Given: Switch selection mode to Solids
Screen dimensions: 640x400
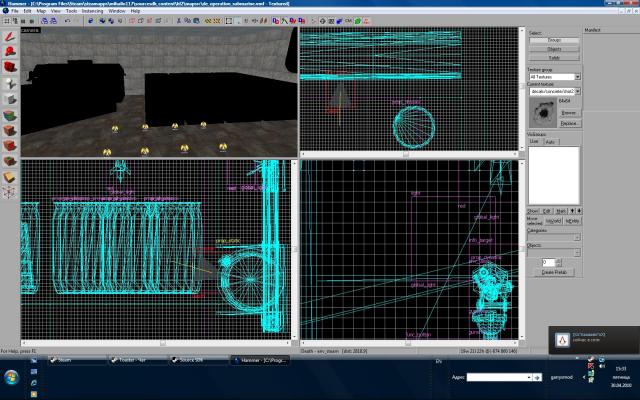Looking at the screenshot, I should click(x=553, y=56).
